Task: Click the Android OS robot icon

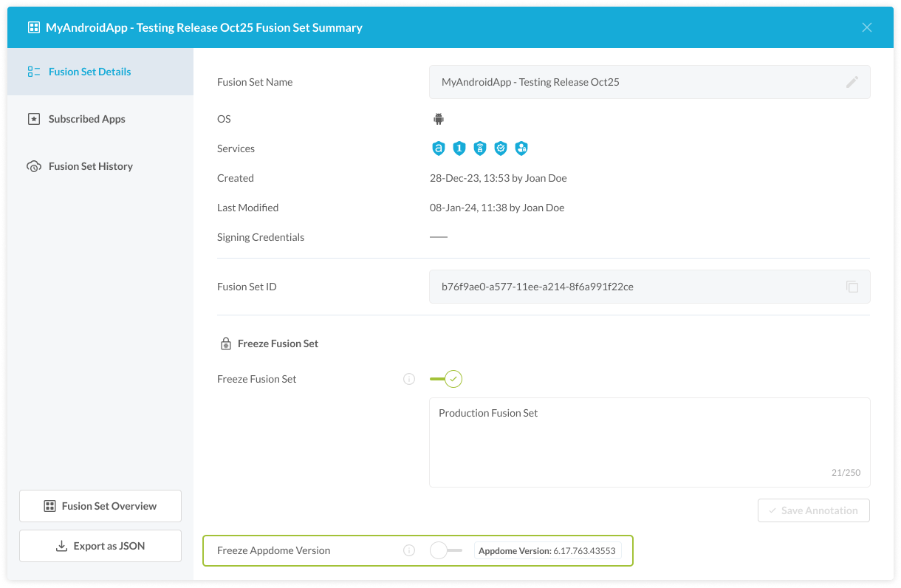Action: click(x=438, y=119)
